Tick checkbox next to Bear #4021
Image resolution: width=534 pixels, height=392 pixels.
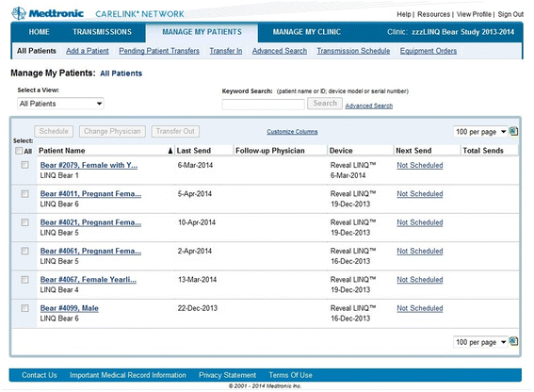24,222
